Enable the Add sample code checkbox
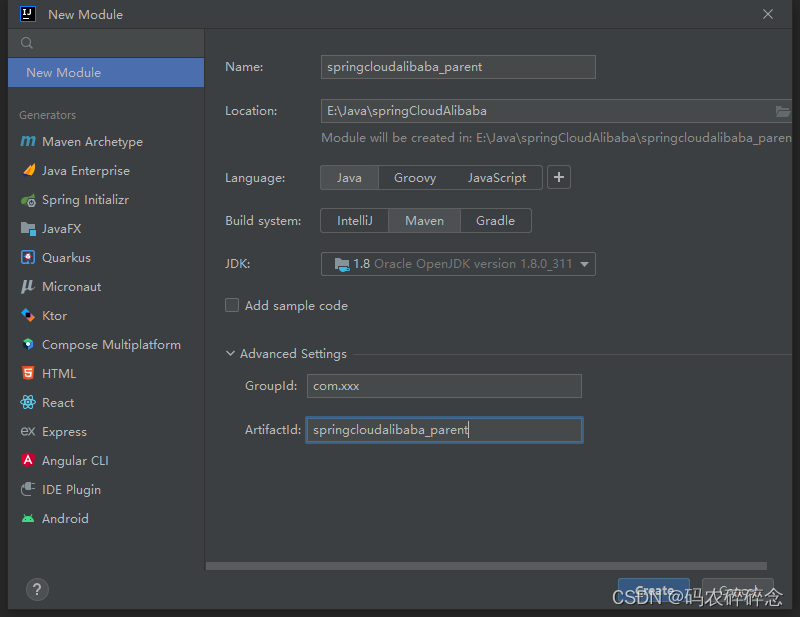This screenshot has width=800, height=617. pos(232,305)
